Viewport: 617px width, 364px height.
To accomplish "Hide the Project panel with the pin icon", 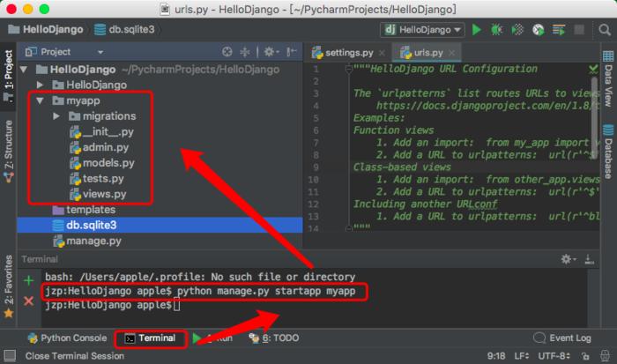I will click(x=291, y=51).
